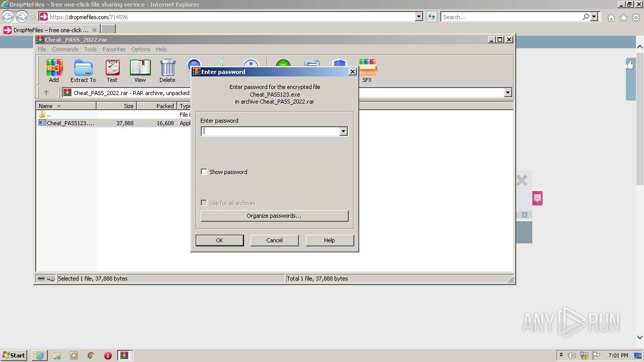This screenshot has height=362, width=644.
Task: Sort by the Size column header
Action: [x=116, y=106]
